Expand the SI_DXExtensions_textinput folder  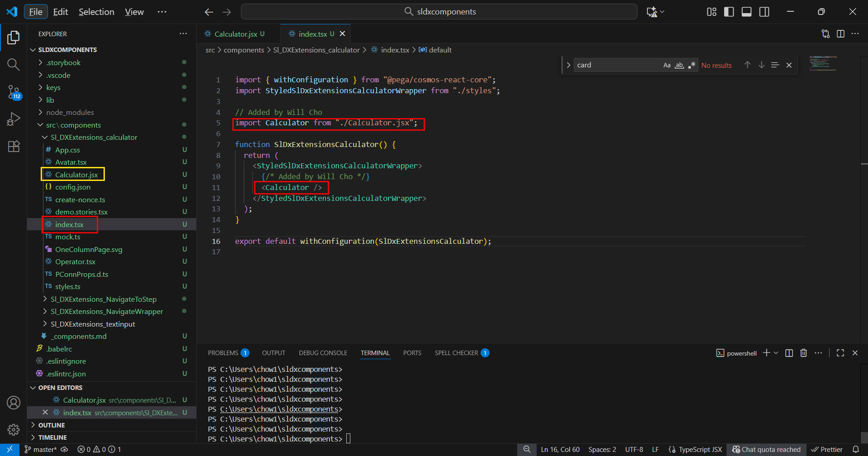pos(93,324)
